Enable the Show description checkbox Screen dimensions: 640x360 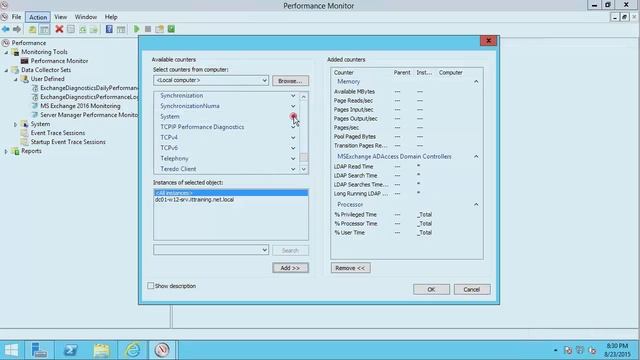coord(151,286)
